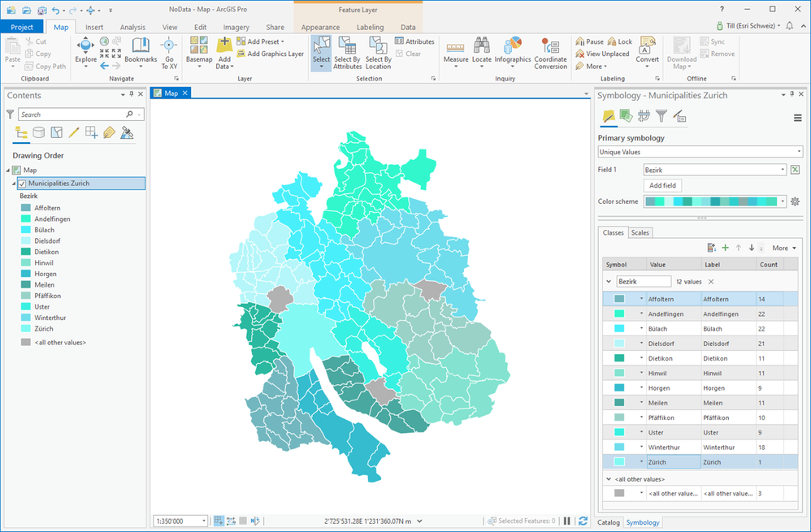Select the Winterthur value cell
Viewport: 811px width, 532px height.
pos(674,448)
